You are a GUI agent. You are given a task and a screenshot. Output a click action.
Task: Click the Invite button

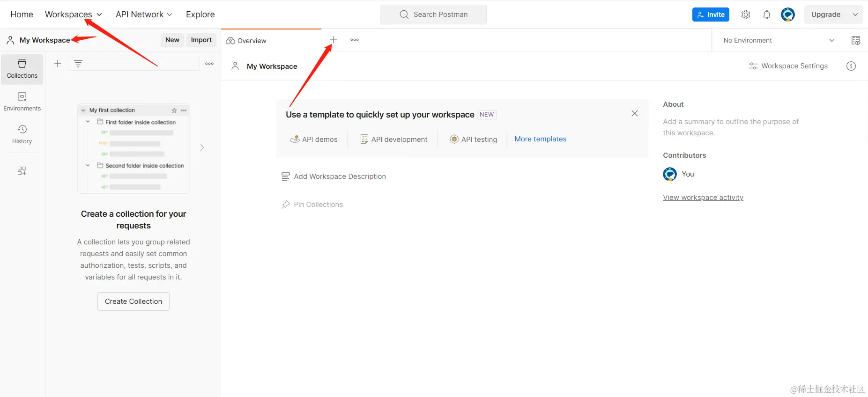pyautogui.click(x=711, y=15)
